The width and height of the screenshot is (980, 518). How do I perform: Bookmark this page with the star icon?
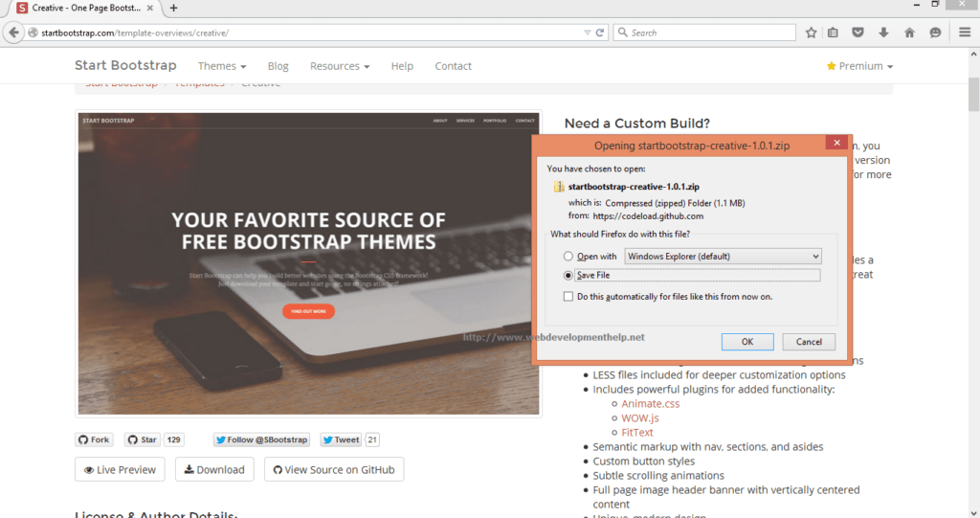coord(811,33)
